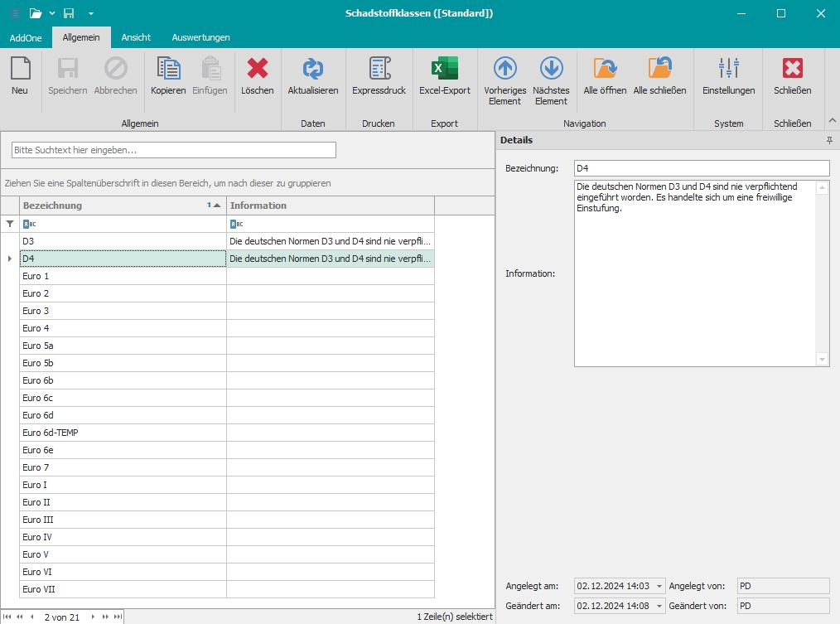The height and width of the screenshot is (624, 840).
Task: Open the Einstellungen settings
Action: [x=728, y=76]
